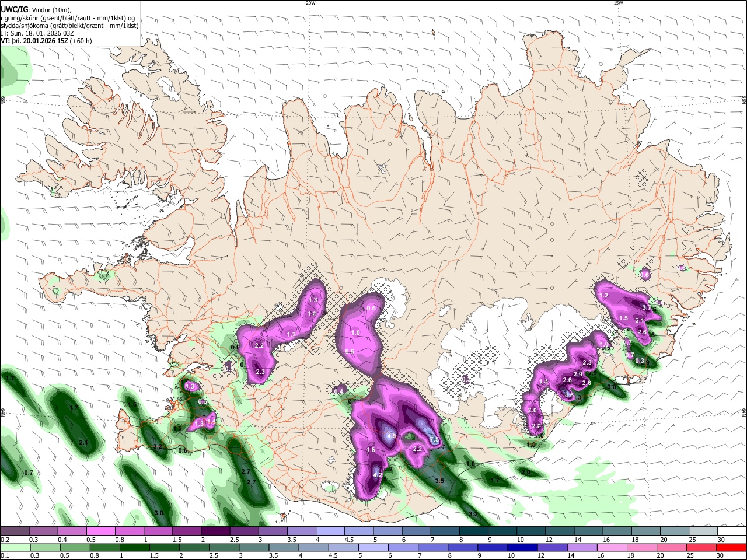Click the 30 label in the lower legend row
Viewport: 747px width, 560px height.
721,555
